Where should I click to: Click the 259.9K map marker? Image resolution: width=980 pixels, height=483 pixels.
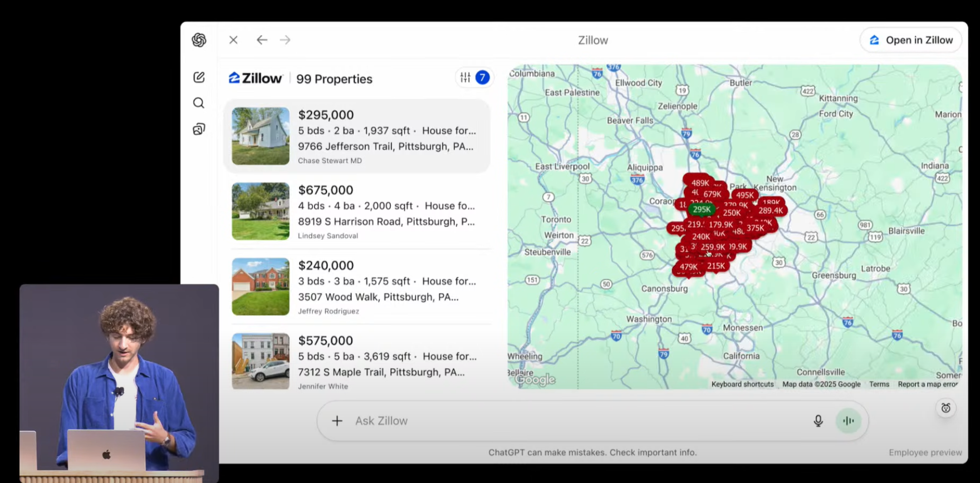[x=713, y=247]
